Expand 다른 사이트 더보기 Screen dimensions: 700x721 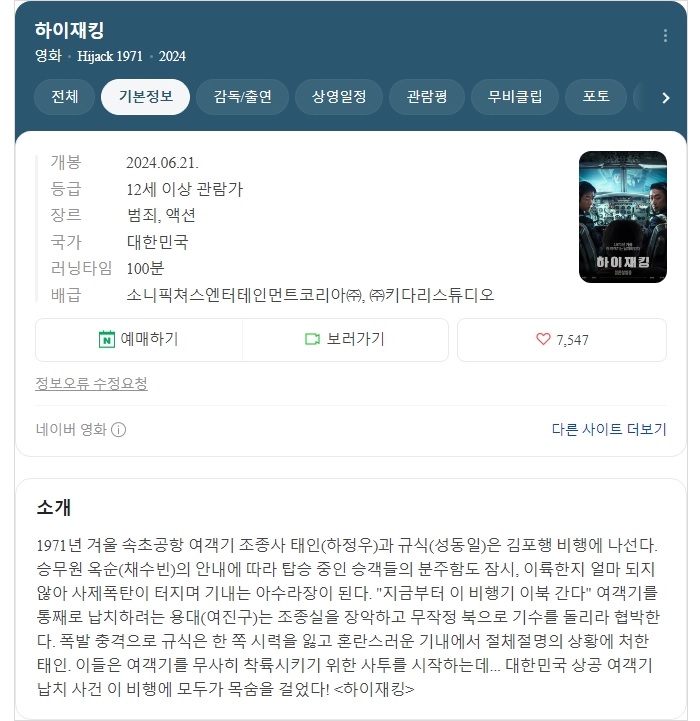609,429
